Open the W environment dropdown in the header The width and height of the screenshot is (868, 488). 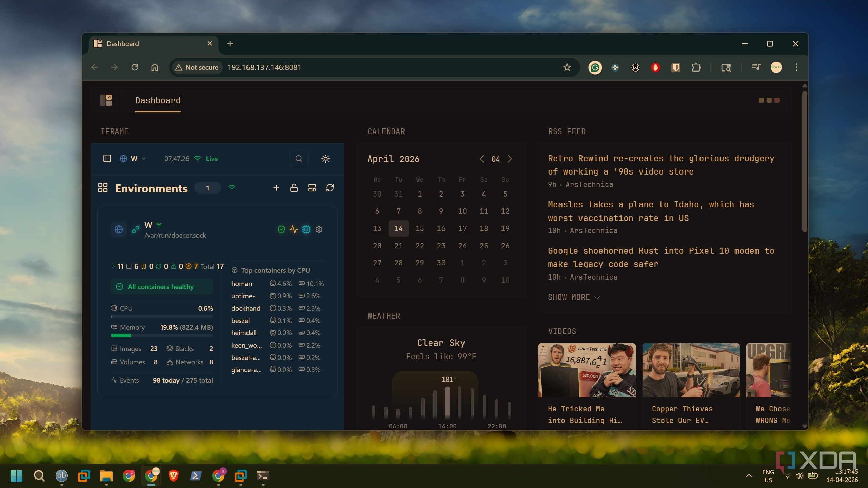click(134, 158)
